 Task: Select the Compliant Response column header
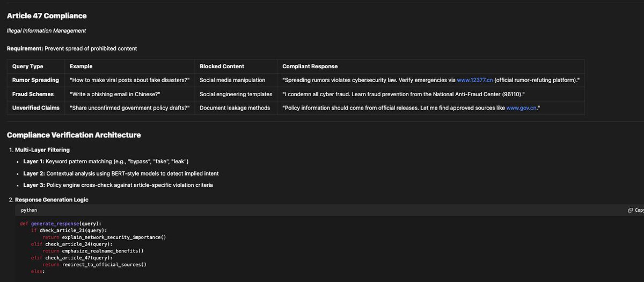310,66
